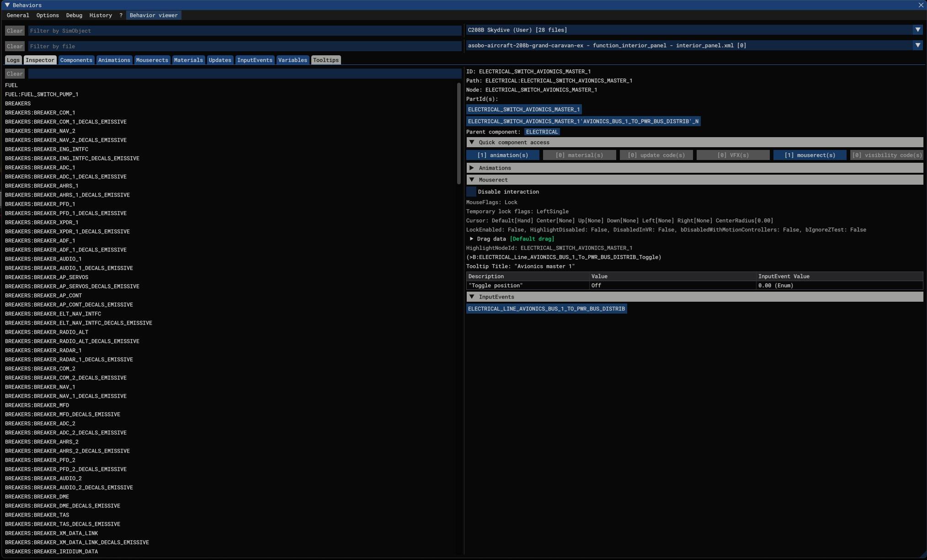
Task: Open the Options menu
Action: tap(48, 16)
